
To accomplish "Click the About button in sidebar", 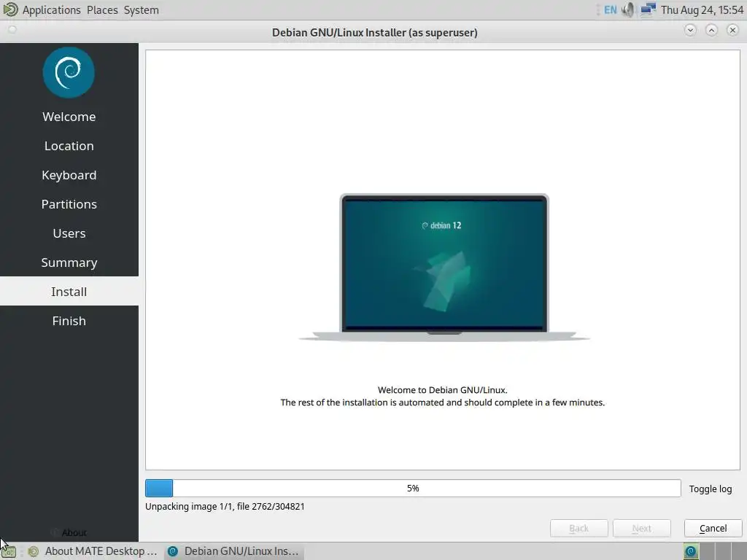I will [69, 532].
